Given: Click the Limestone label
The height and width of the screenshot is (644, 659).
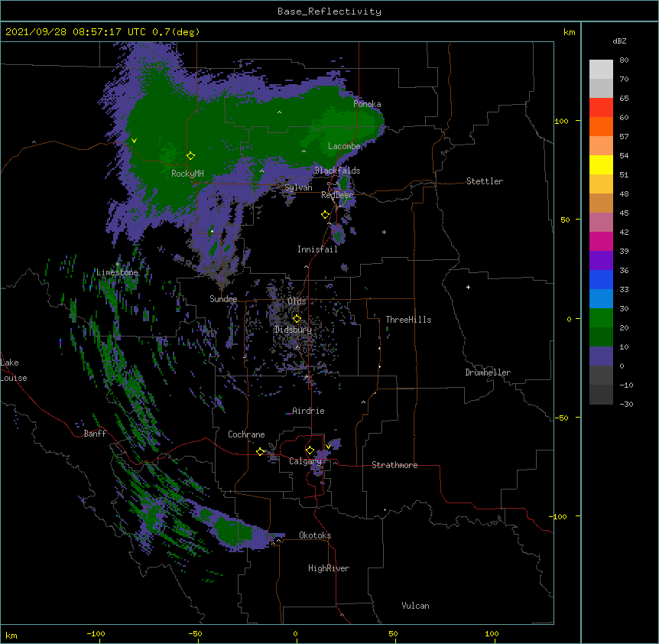Looking at the screenshot, I should [117, 272].
